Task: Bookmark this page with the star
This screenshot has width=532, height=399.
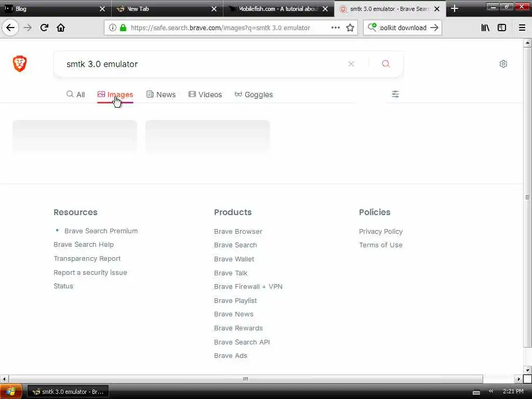Action: (350, 28)
